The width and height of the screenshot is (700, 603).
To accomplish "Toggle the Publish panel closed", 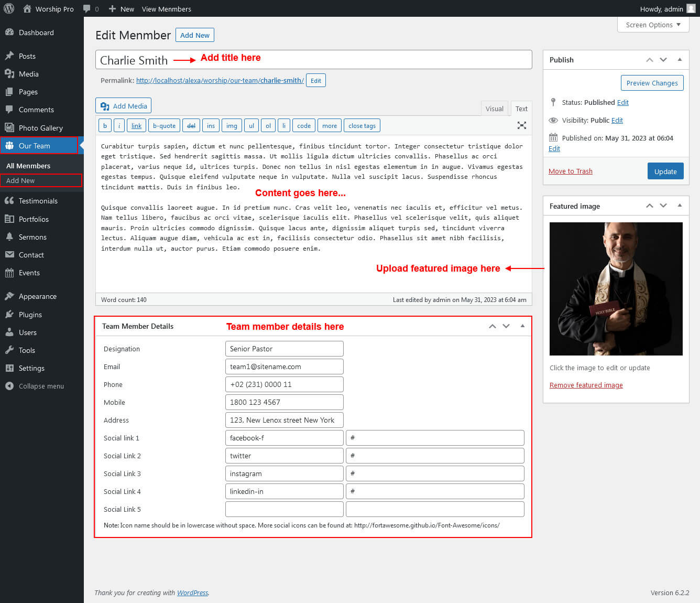I will [680, 60].
